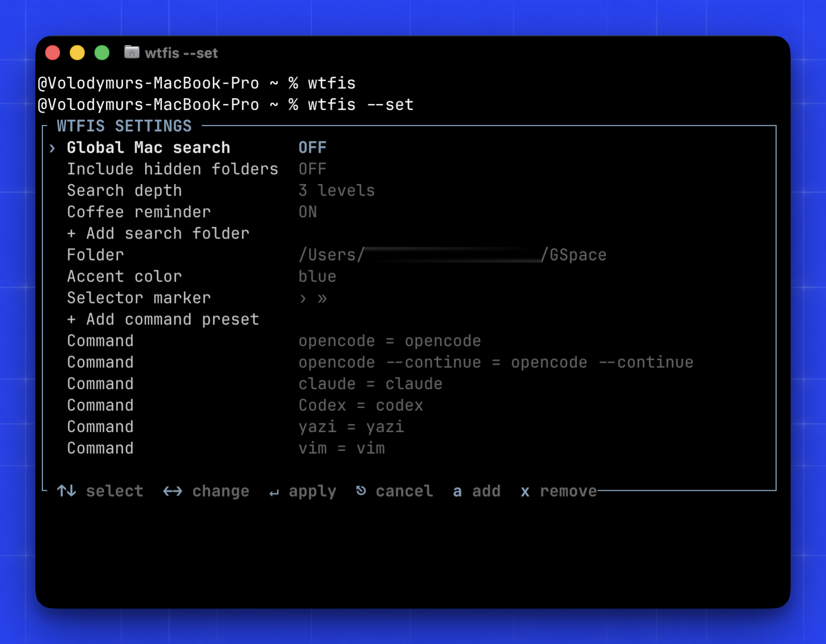826x644 pixels.
Task: Click the apply hint in the footer
Action: [x=312, y=491]
